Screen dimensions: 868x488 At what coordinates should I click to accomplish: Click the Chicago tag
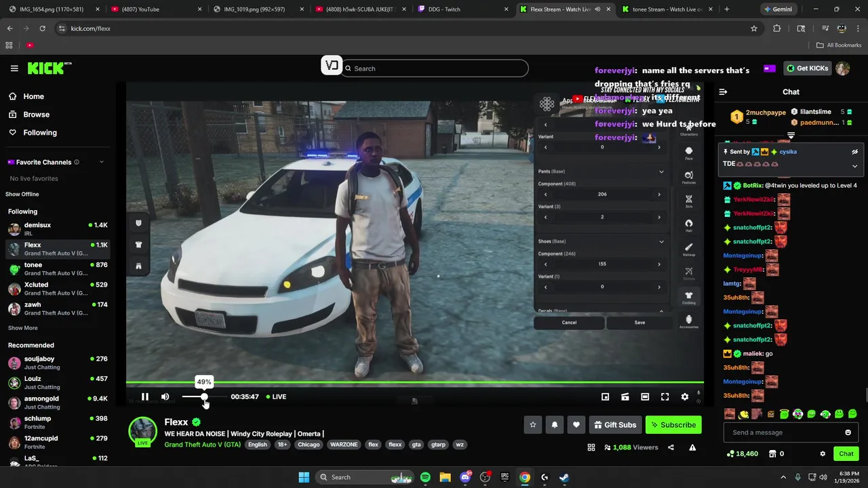tap(308, 445)
